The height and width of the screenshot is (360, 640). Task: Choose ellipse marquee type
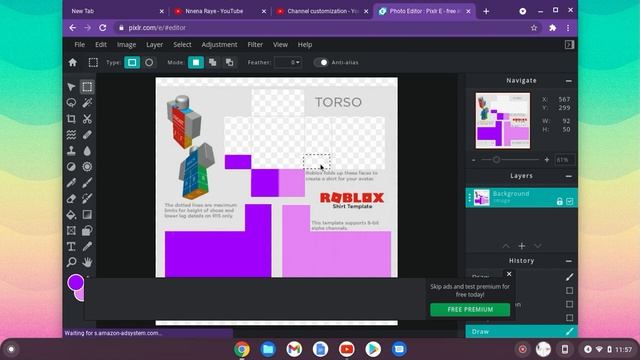149,62
